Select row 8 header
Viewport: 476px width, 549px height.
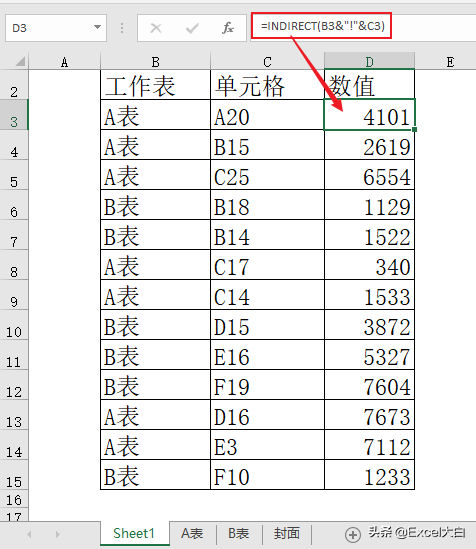tap(14, 265)
